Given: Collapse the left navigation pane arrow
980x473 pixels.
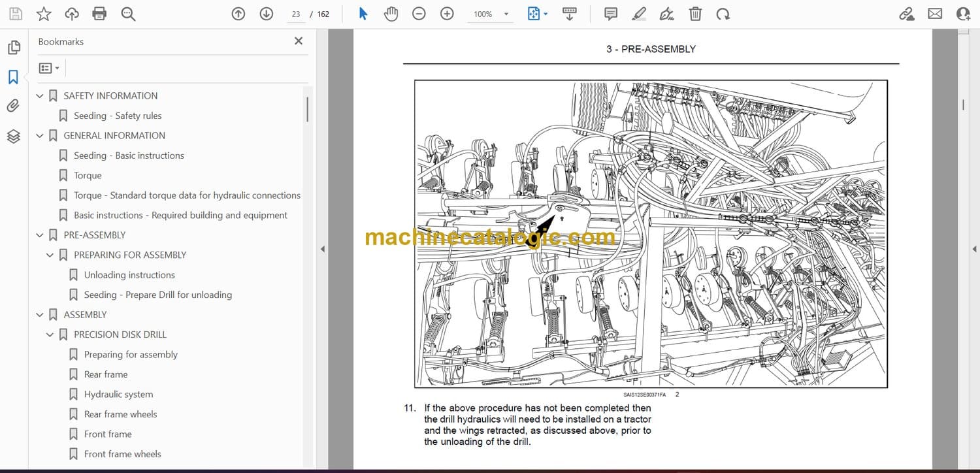Looking at the screenshot, I should [x=321, y=249].
